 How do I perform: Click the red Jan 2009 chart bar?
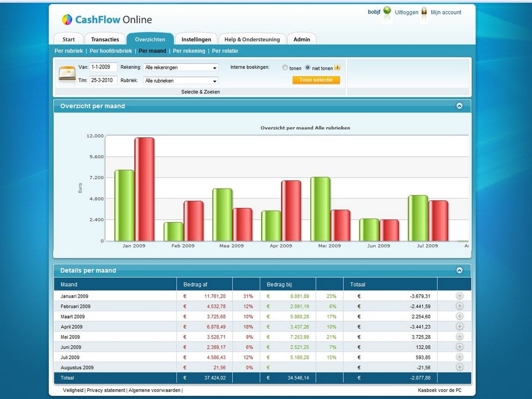[x=145, y=189]
